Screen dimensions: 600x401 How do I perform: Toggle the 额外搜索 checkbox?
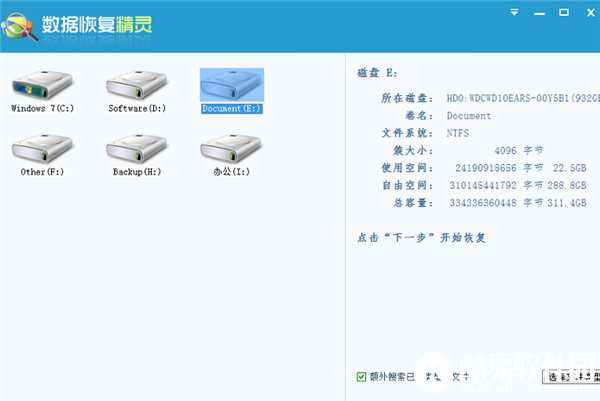point(362,376)
